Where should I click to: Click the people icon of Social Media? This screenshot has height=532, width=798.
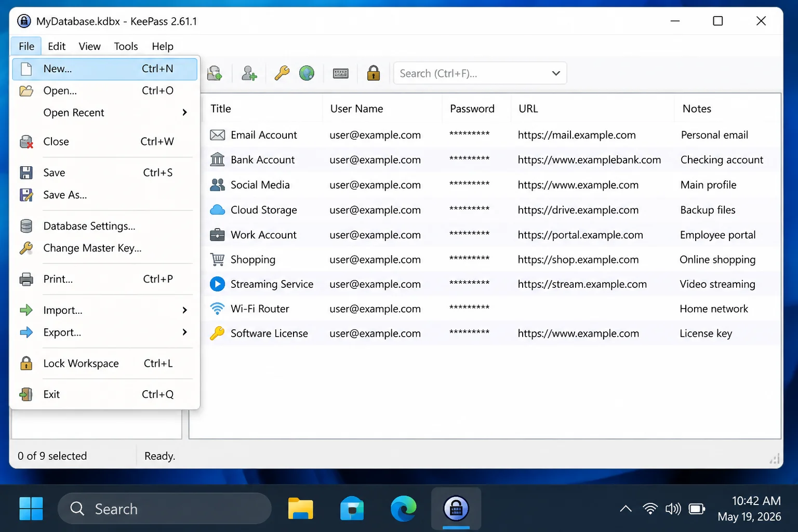(x=217, y=184)
